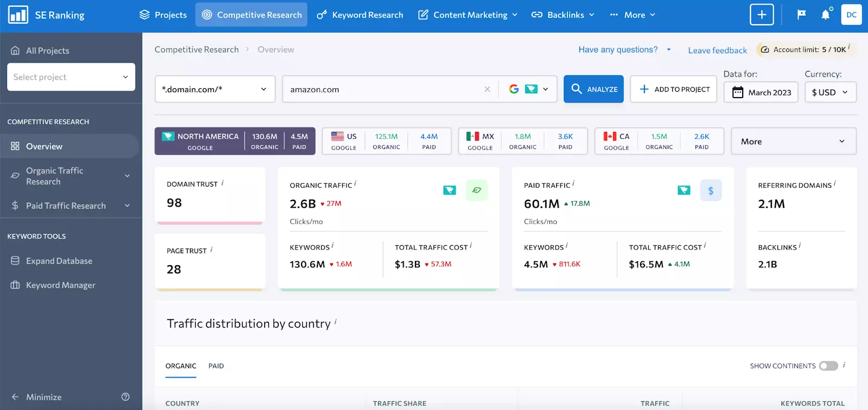Click the Paid Traffic info icon

pos(573,184)
